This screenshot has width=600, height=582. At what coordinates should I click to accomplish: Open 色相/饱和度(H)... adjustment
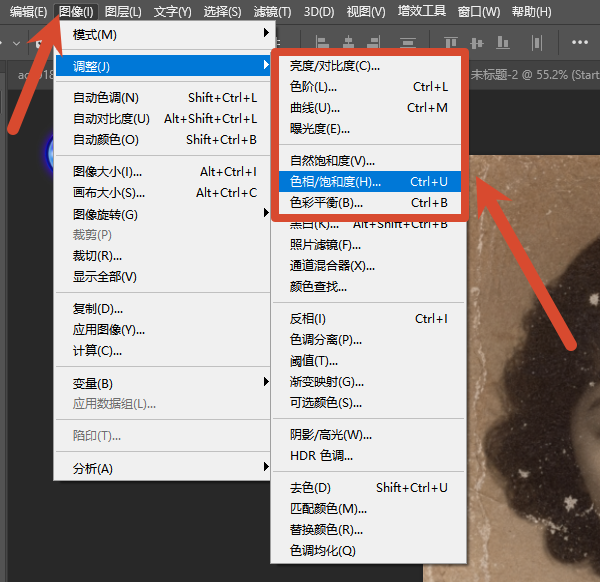click(x=370, y=181)
